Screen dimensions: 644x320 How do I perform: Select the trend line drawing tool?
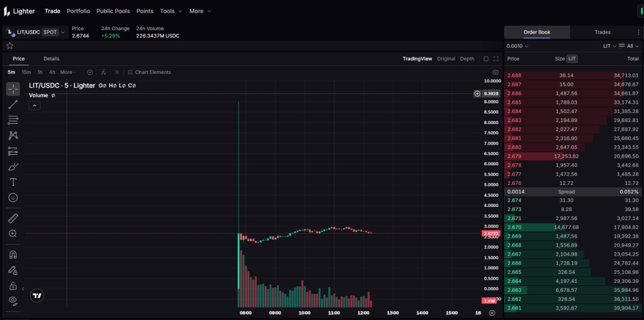(13, 104)
